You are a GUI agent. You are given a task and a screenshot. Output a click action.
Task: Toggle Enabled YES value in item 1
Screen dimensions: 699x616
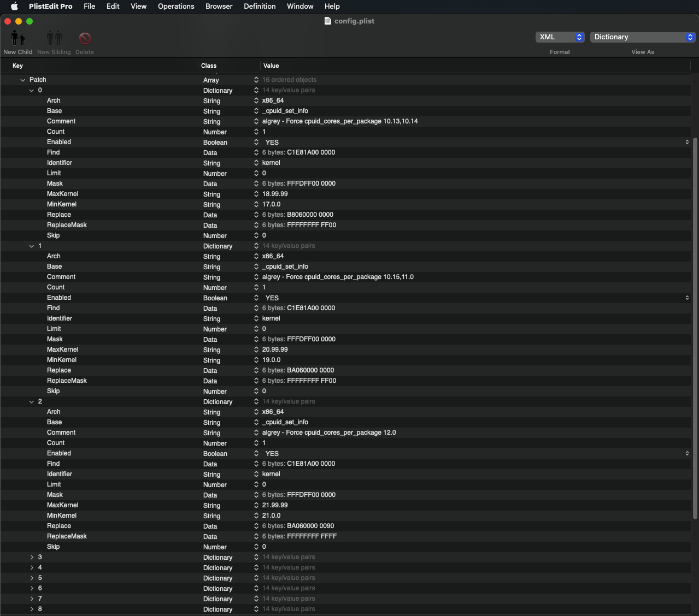(x=272, y=298)
